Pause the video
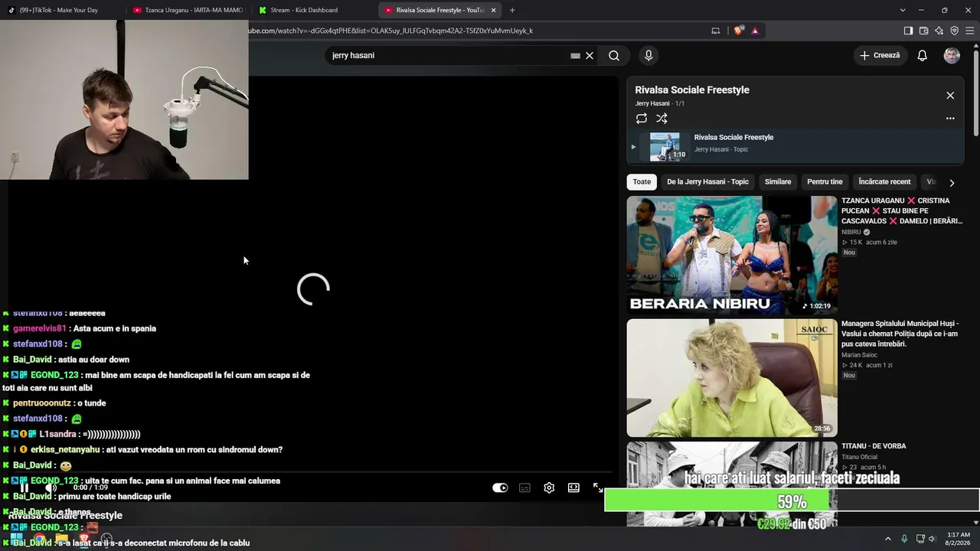 click(x=24, y=487)
